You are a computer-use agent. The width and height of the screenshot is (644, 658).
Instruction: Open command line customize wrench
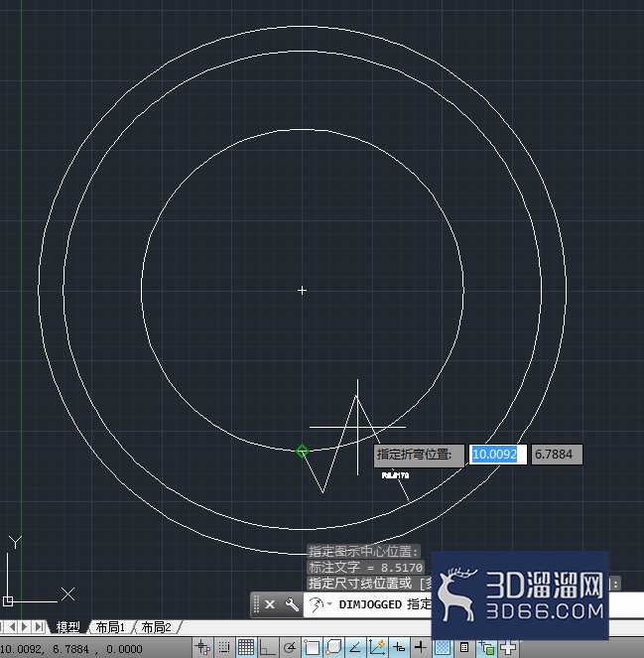click(x=291, y=604)
